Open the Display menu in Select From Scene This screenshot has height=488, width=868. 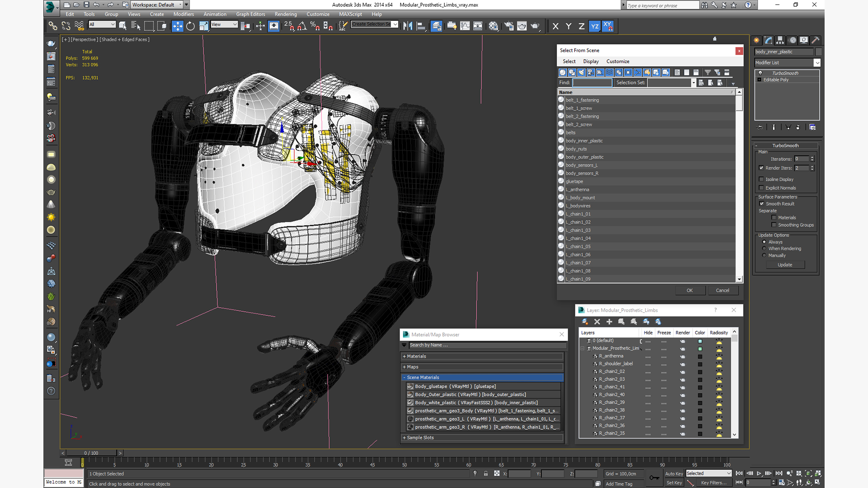pyautogui.click(x=590, y=61)
